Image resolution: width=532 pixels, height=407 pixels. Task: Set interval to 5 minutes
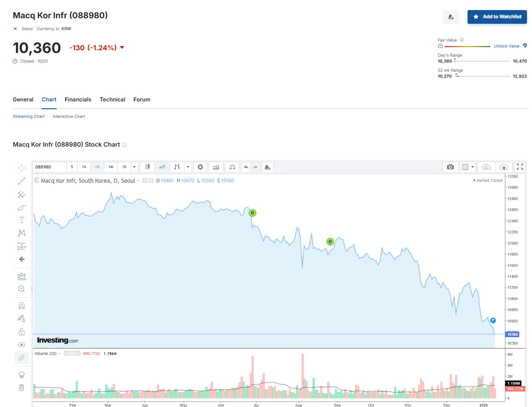tap(72, 167)
